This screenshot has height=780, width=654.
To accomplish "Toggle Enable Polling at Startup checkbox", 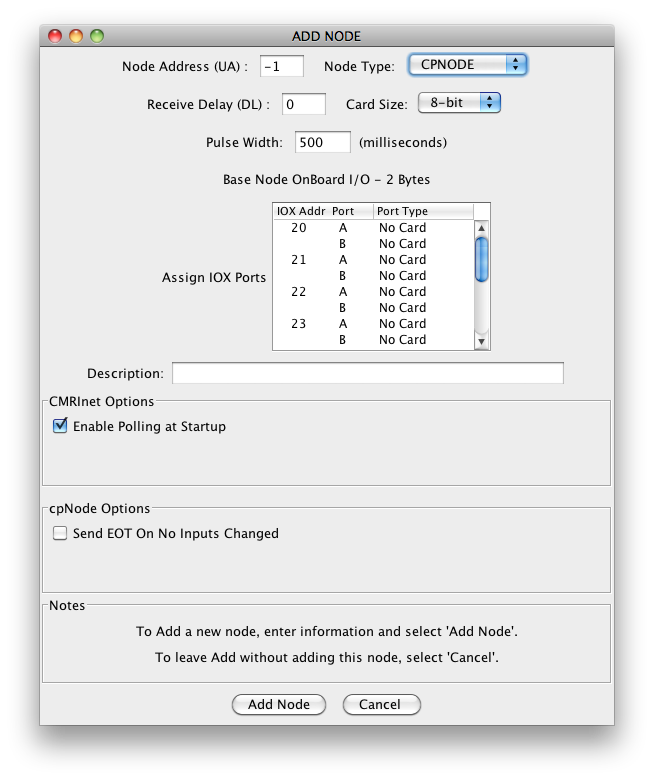I will tap(60, 426).
